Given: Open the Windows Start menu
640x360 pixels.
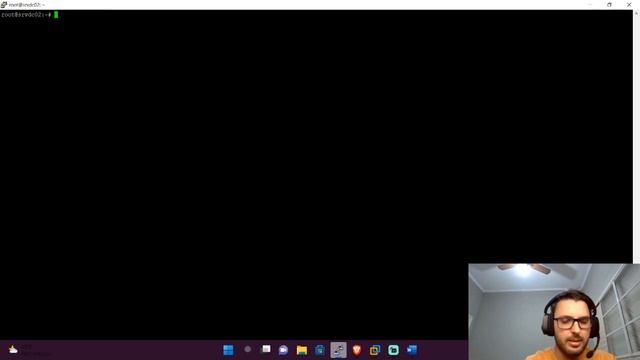Looking at the screenshot, I should pyautogui.click(x=229, y=350).
